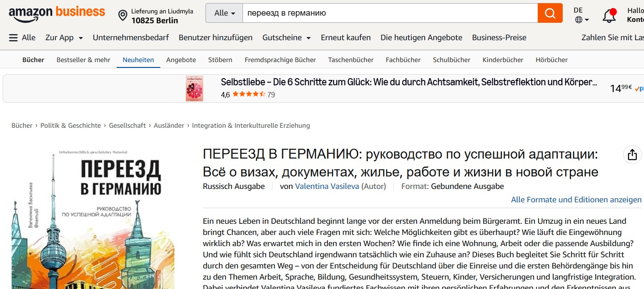Image resolution: width=644 pixels, height=289 pixels.
Task: Open Benutzer hinzufügen
Action: [216, 38]
